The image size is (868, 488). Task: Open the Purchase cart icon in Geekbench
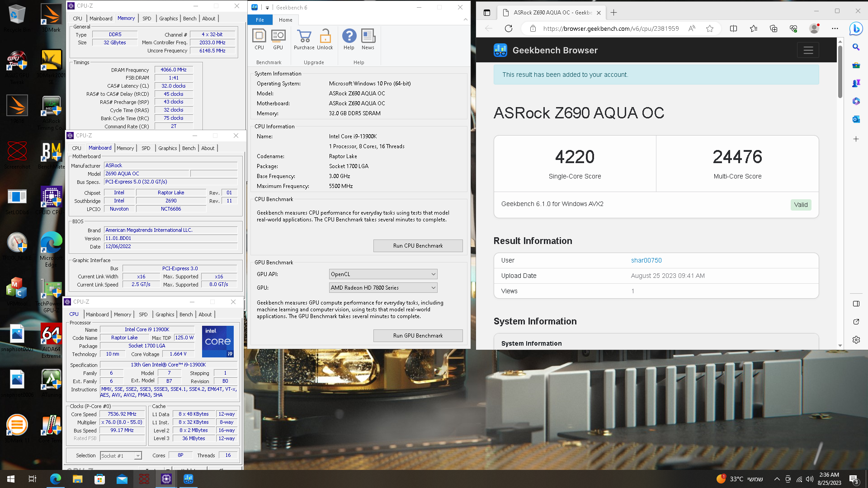coord(304,39)
